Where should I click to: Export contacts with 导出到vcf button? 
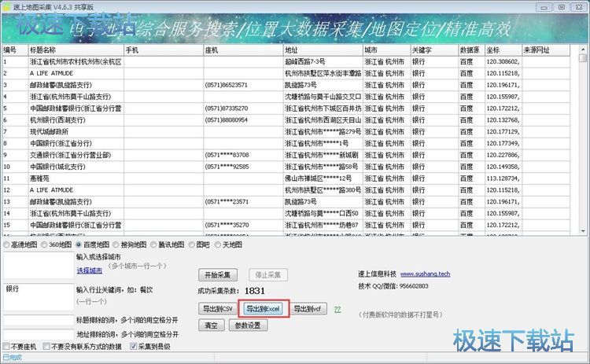(x=308, y=309)
